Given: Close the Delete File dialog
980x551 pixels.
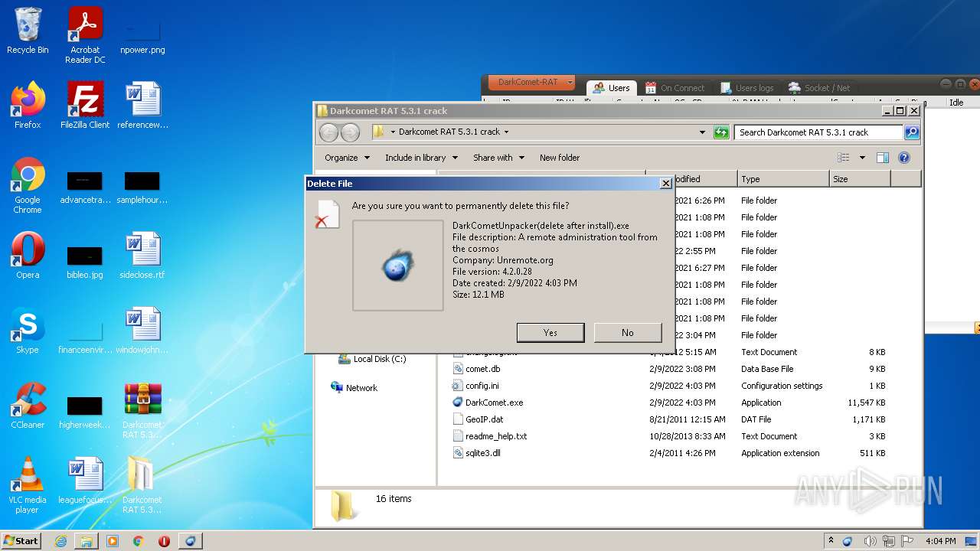Looking at the screenshot, I should [x=666, y=184].
